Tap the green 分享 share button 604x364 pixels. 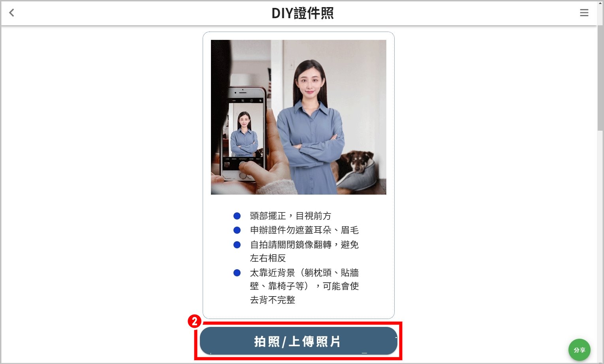(579, 350)
